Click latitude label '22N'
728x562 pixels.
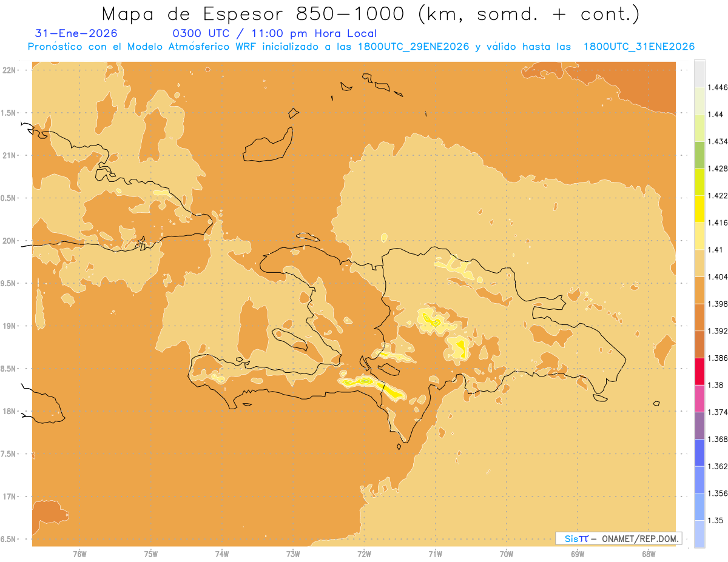[9, 70]
